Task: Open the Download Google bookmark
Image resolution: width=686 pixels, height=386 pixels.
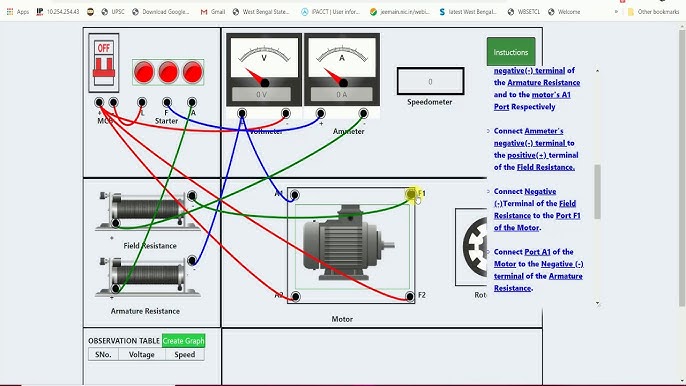Action: [161, 12]
